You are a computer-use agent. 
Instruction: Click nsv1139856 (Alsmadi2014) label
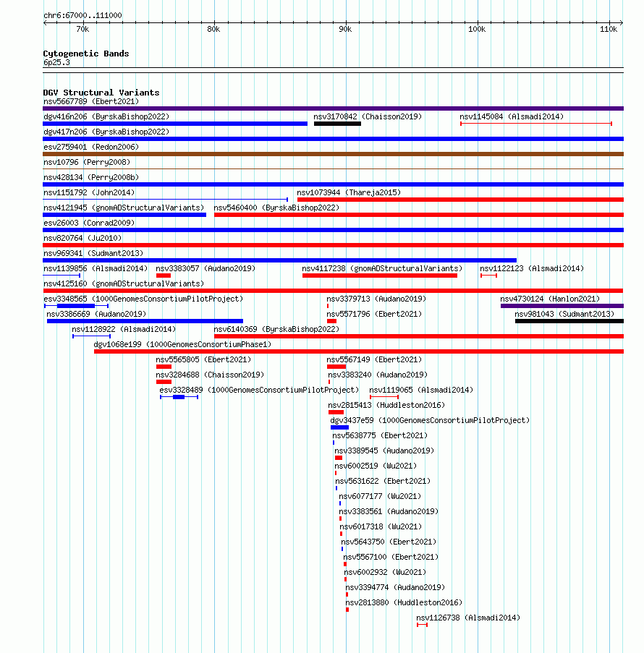(96, 268)
